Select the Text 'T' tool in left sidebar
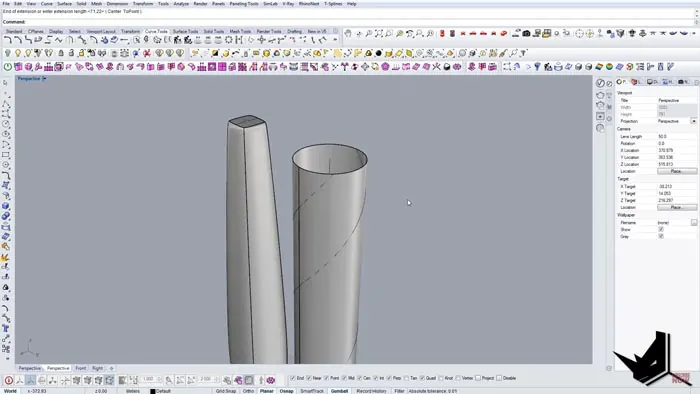Screen dimensions: 700x394 tap(5, 328)
